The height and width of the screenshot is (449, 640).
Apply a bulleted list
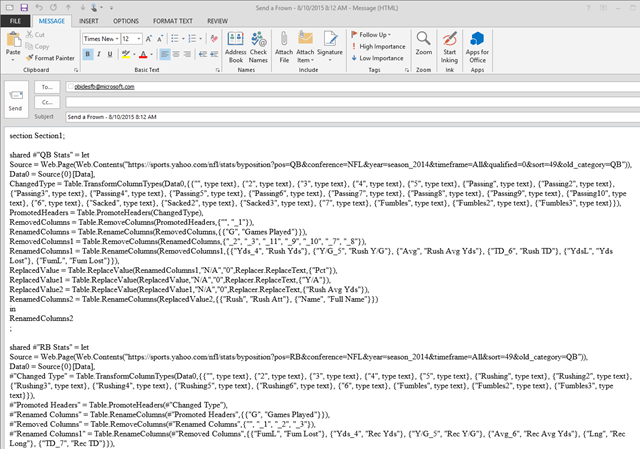point(175,39)
